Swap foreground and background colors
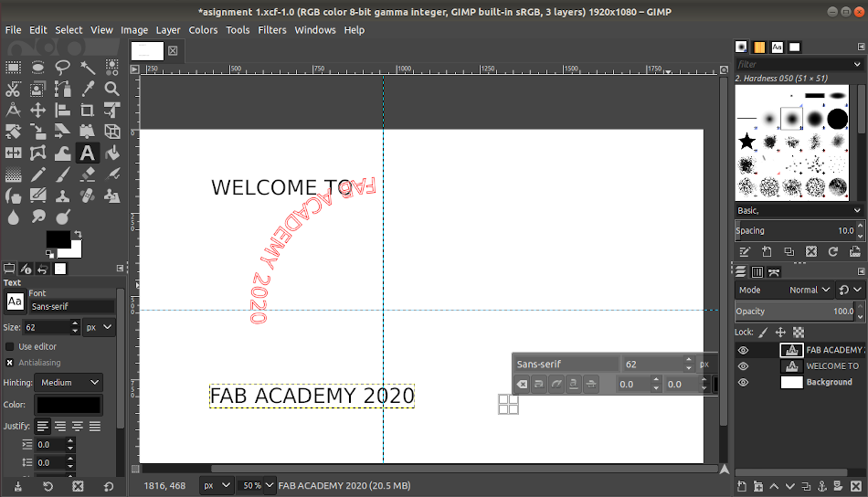Viewport: 868px width, 497px height. pyautogui.click(x=78, y=235)
